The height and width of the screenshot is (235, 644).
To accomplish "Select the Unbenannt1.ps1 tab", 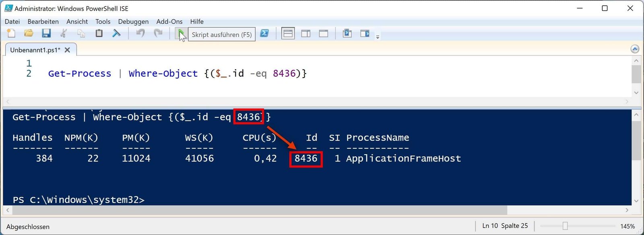I will 35,50.
